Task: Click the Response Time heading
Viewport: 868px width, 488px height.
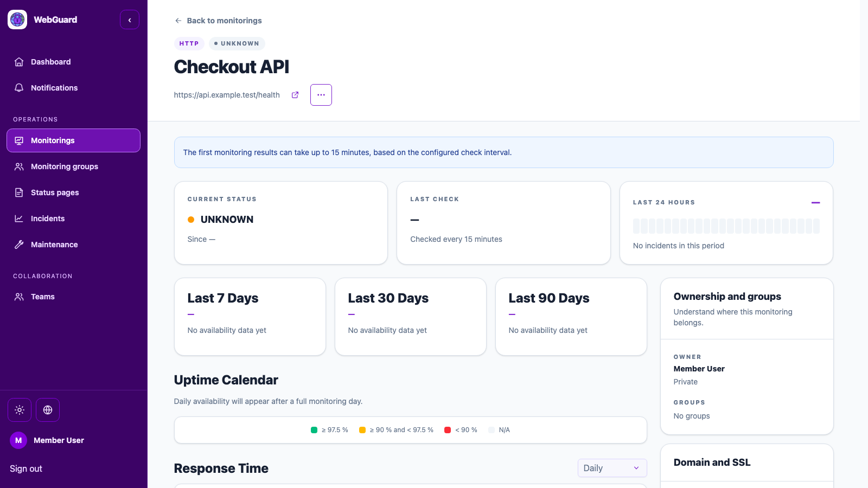Action: 221,468
